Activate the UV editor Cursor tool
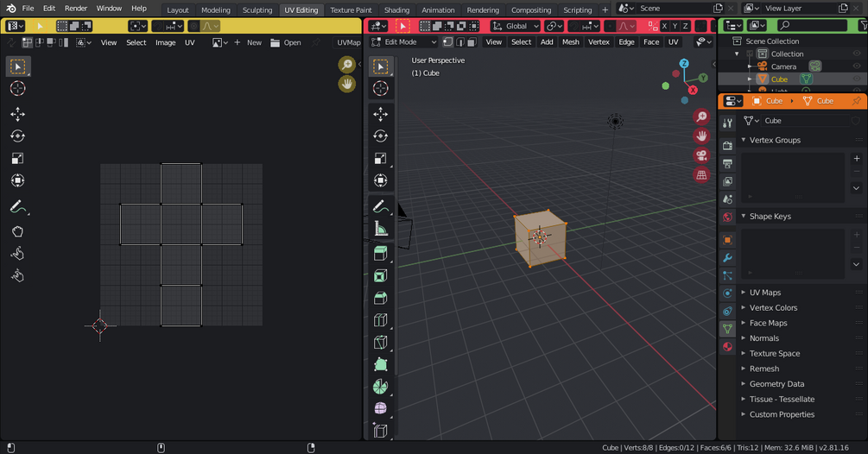The width and height of the screenshot is (868, 454). [x=18, y=89]
